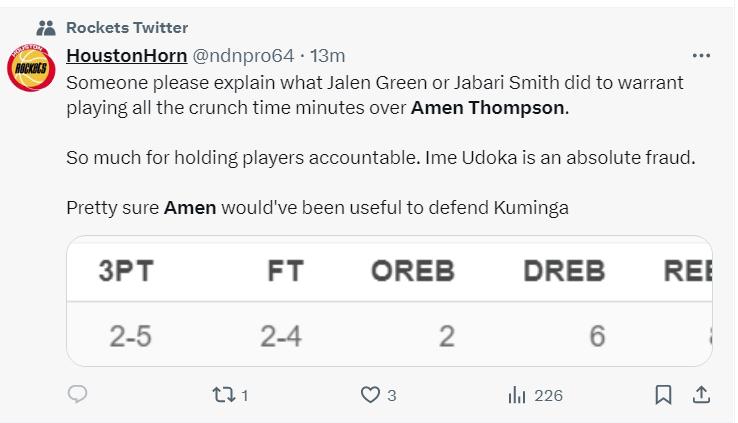
Task: Click the Rockets Twitter community people icon
Action: tap(45, 27)
